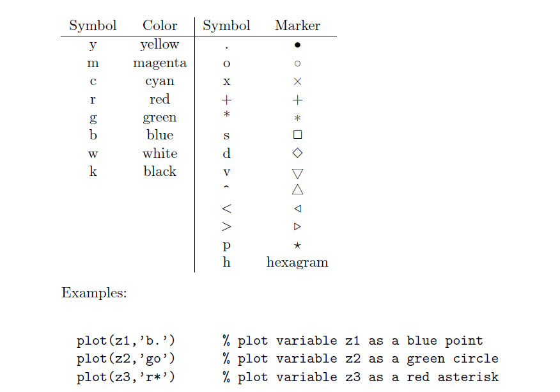Click the "Marker" column header
The image size is (560, 392).
coord(297,26)
